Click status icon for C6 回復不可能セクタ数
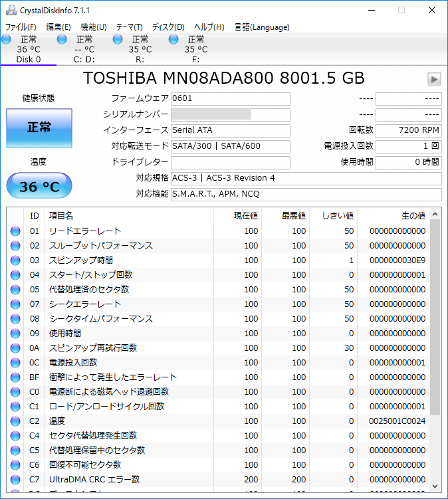Screen dimensions: 448x499 point(15,465)
